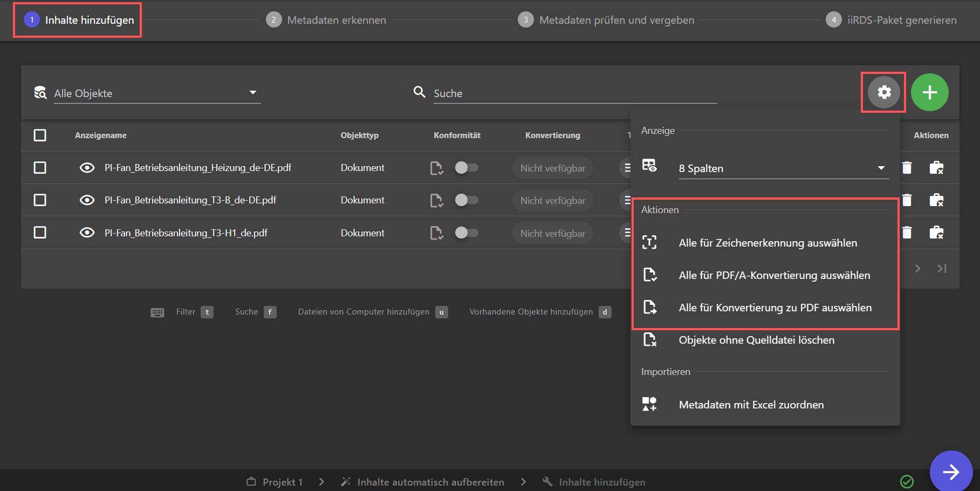Jump to last table page
Image resolution: width=980 pixels, height=491 pixels.
point(942,268)
